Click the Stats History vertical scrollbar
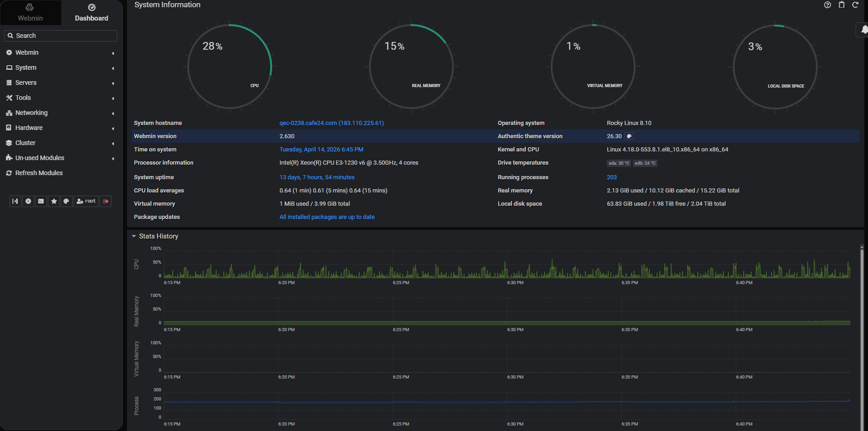 [x=862, y=319]
